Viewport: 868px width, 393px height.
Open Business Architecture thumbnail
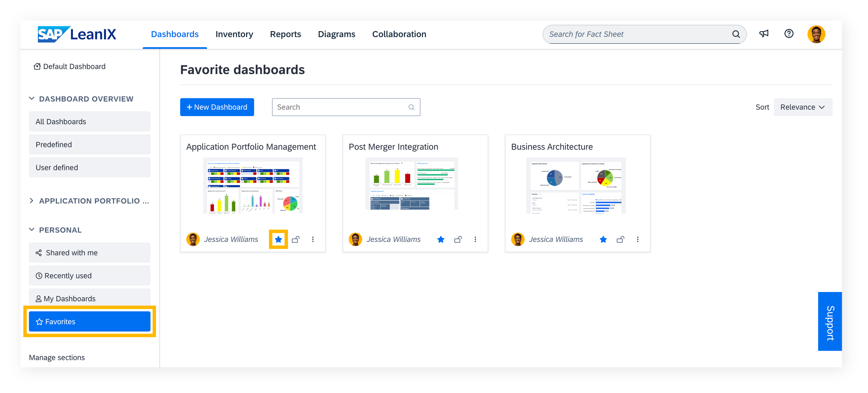(x=576, y=185)
